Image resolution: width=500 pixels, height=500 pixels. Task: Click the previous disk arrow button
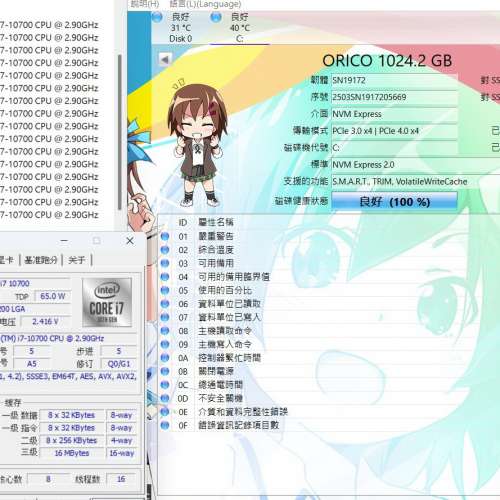165,60
